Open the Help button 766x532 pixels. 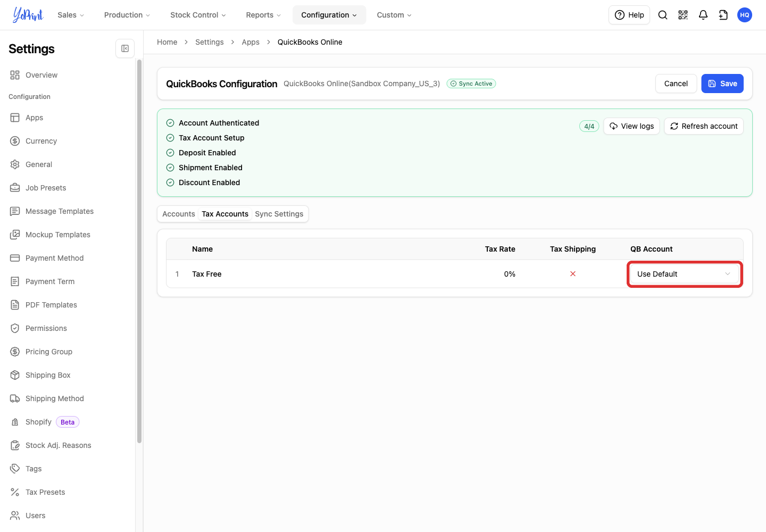point(629,15)
